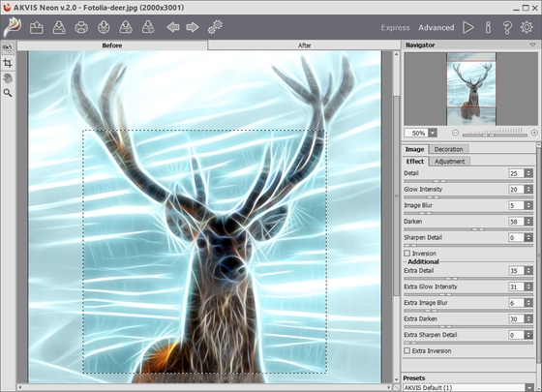Adjust Detail value stepper
Image resolution: width=542 pixels, height=392 pixels.
click(528, 173)
